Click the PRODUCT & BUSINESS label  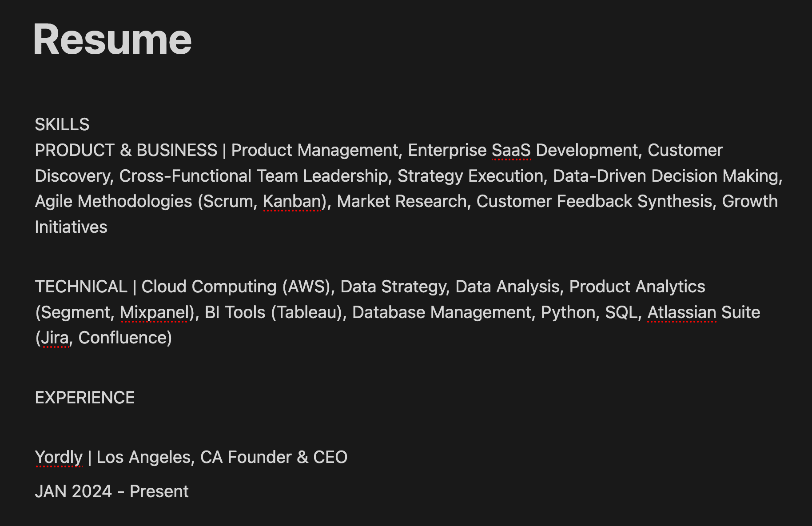[x=126, y=150]
